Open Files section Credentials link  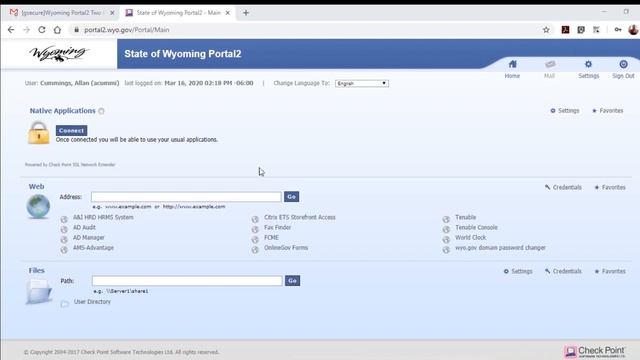pyautogui.click(x=563, y=271)
